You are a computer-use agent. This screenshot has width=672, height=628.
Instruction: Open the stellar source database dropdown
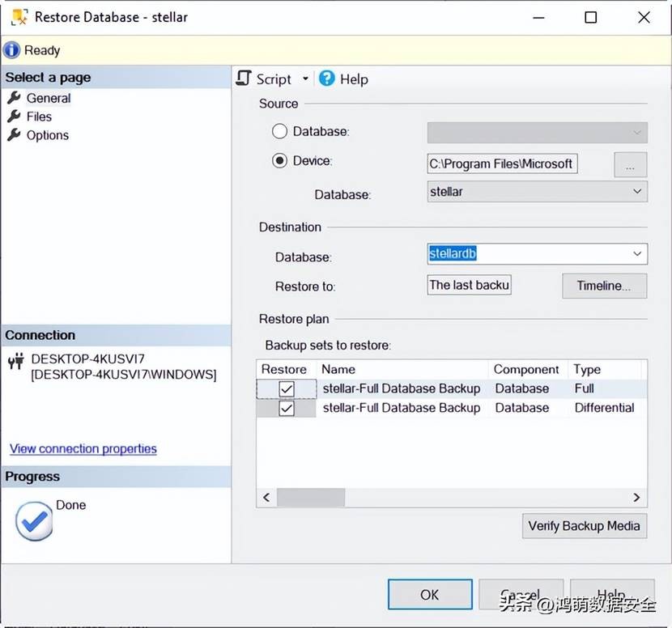coord(537,192)
